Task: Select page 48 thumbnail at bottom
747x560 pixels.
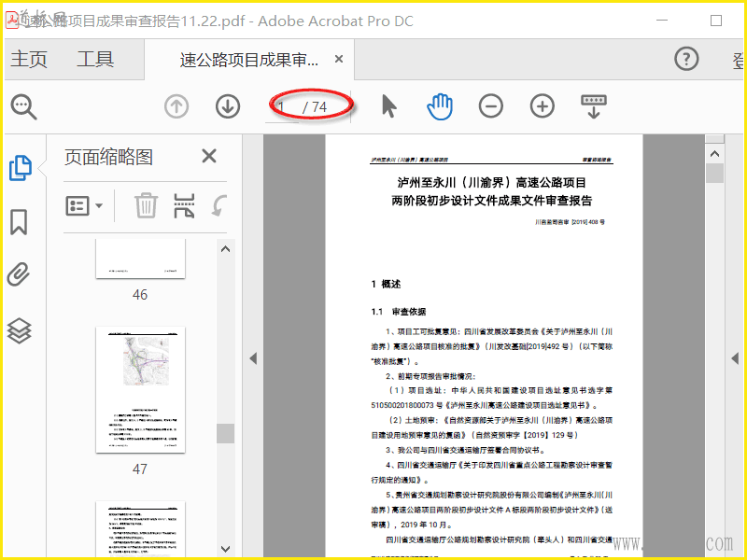Action: 140,528
